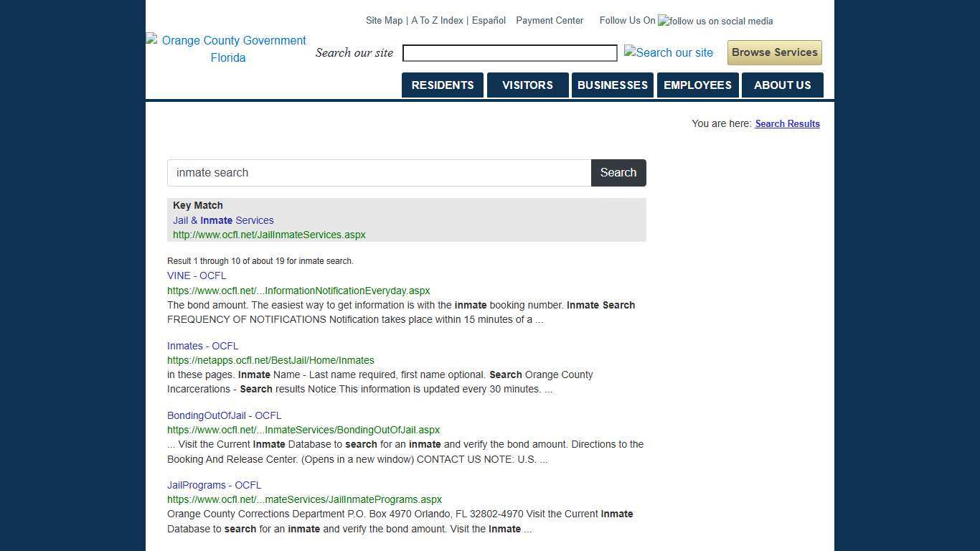Open the RESIDENTS navigation menu

click(442, 85)
